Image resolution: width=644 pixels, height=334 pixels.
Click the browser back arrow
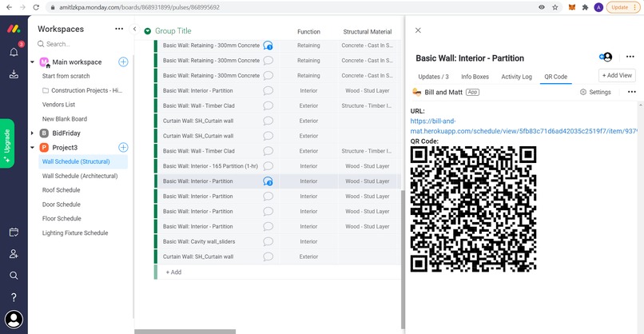(x=9, y=7)
